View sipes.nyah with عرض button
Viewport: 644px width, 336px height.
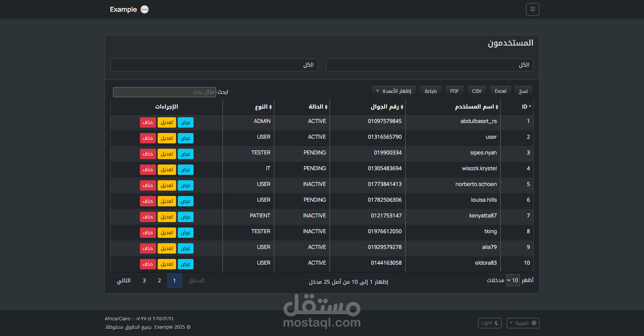point(185,154)
